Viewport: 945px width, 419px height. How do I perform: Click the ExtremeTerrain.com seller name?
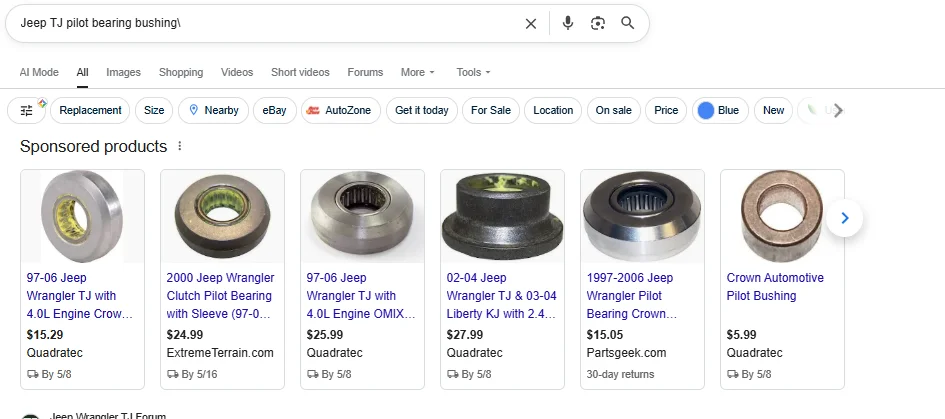220,353
